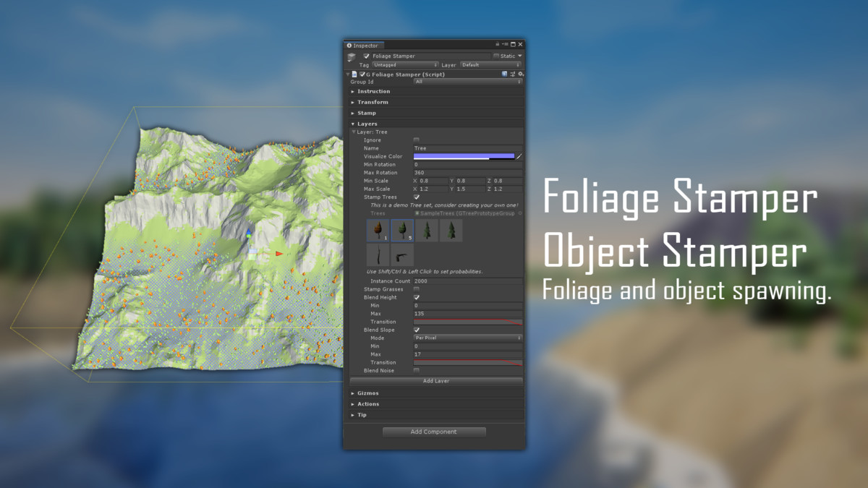Click the GameObject cube icon in Inspector header
The width and height of the screenshot is (868, 488).
352,56
